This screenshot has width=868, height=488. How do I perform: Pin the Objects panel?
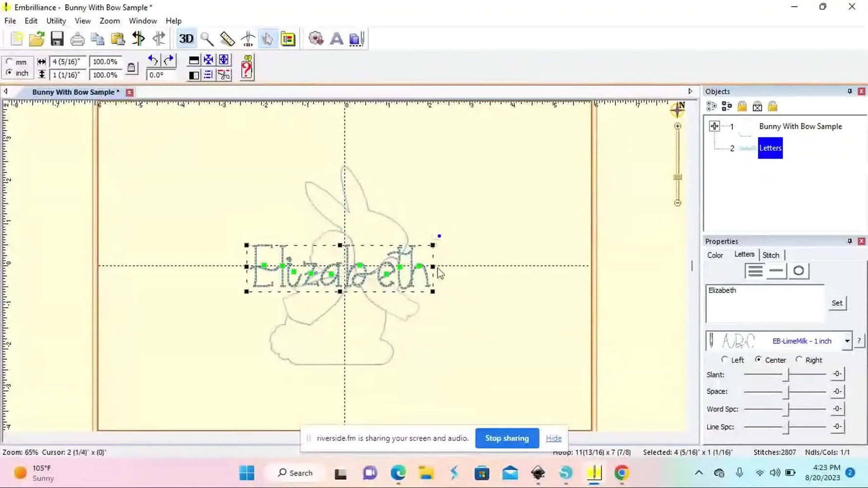pos(849,92)
